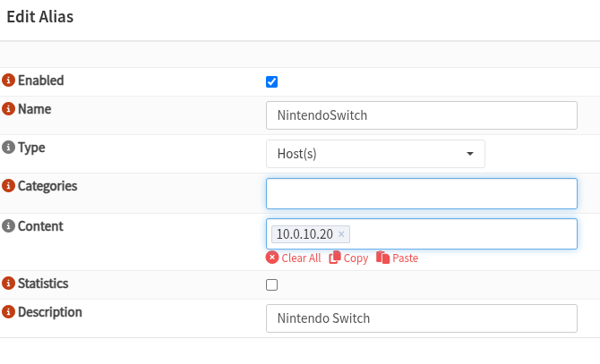This screenshot has width=600, height=364.
Task: Click the empty space in the Content field
Action: (x=463, y=234)
